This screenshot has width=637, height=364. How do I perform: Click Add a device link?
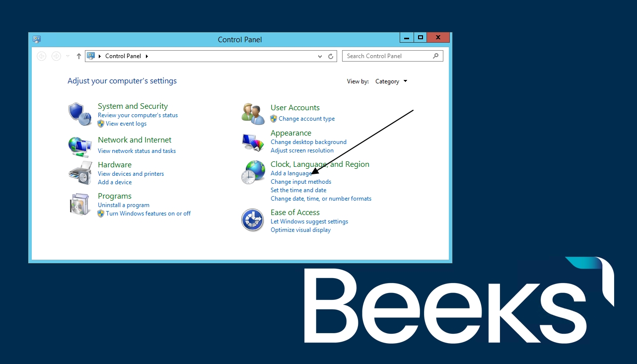[115, 182]
